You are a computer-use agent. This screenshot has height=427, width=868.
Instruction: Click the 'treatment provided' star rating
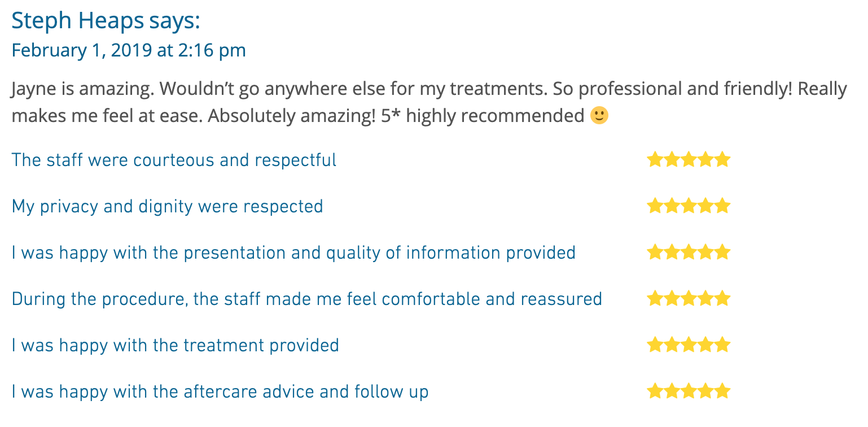click(x=689, y=345)
